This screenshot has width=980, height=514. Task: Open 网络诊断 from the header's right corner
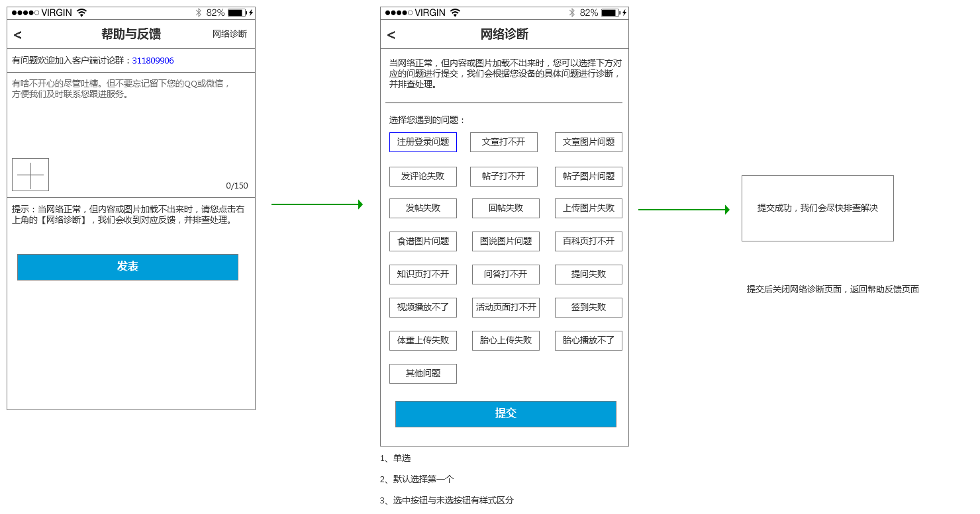point(229,34)
